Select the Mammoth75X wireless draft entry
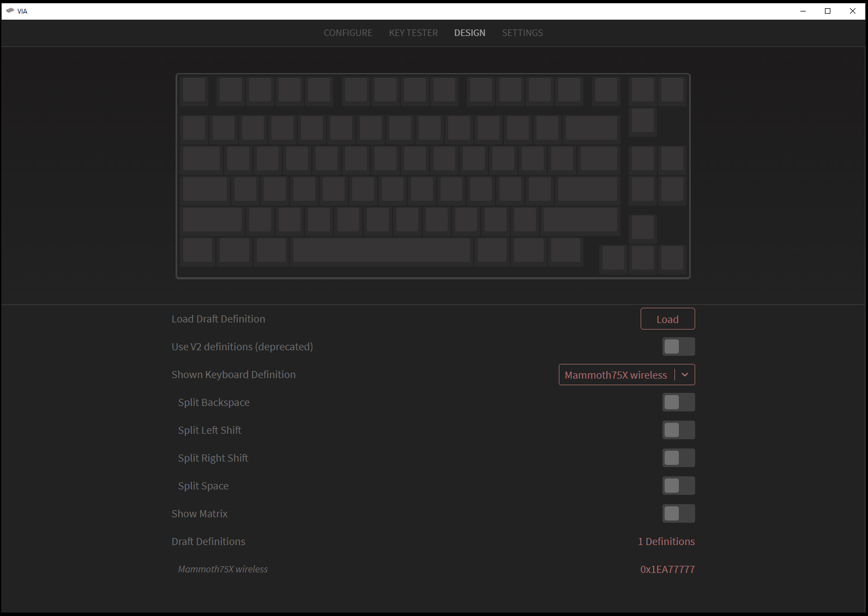 (223, 569)
